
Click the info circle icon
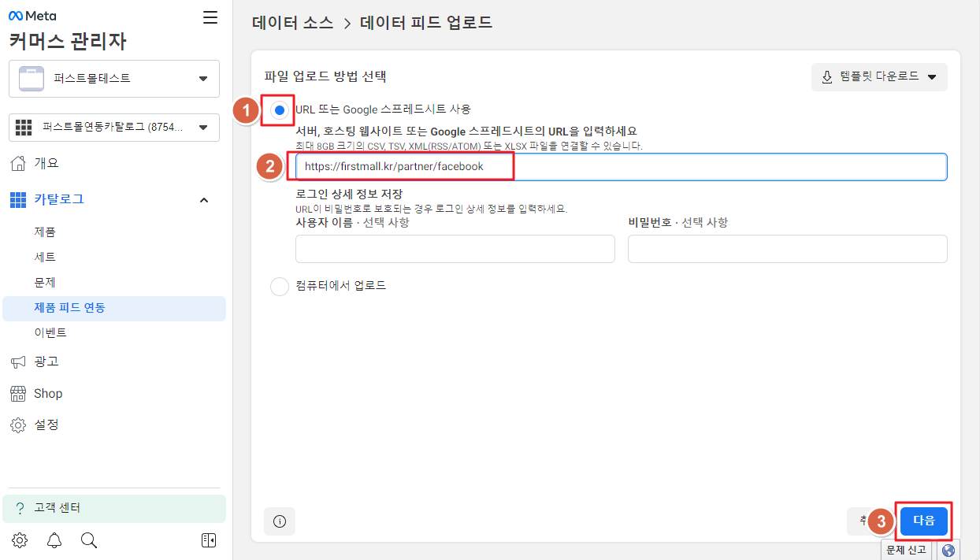[x=279, y=521]
